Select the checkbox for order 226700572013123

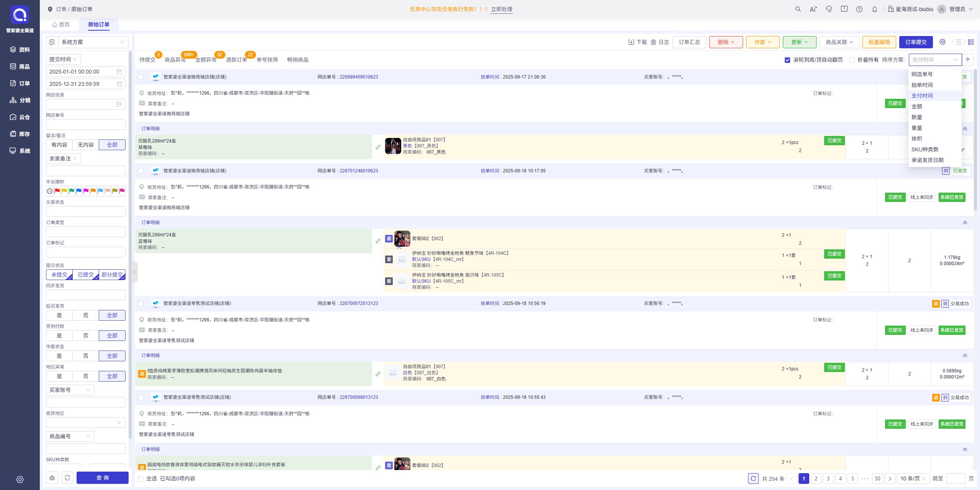click(141, 303)
